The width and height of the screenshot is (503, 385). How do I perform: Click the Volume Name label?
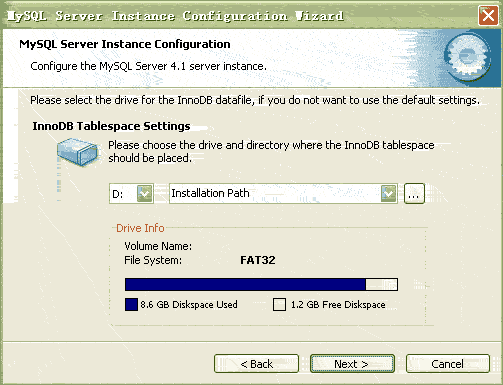click(x=158, y=246)
